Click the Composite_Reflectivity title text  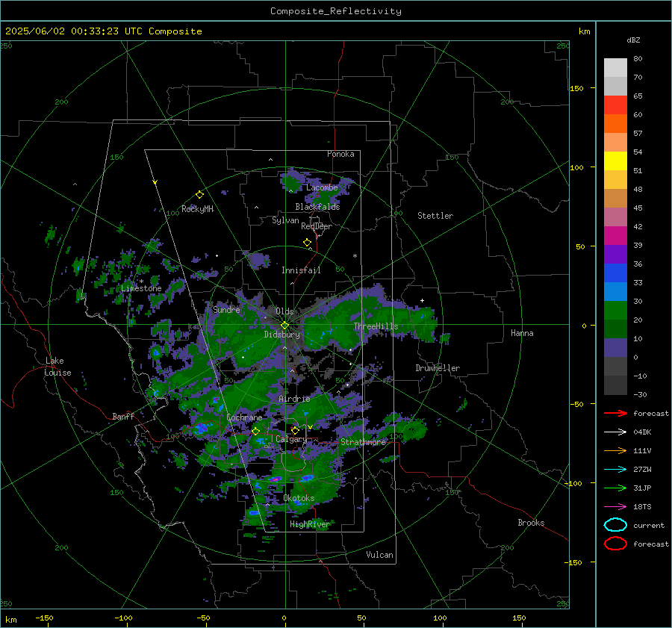pyautogui.click(x=336, y=11)
